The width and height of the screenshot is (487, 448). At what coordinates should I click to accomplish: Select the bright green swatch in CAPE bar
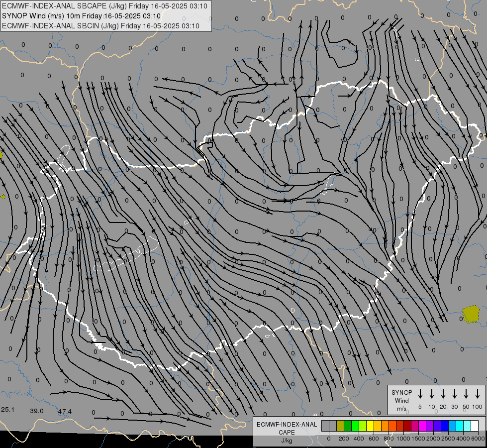point(355,426)
